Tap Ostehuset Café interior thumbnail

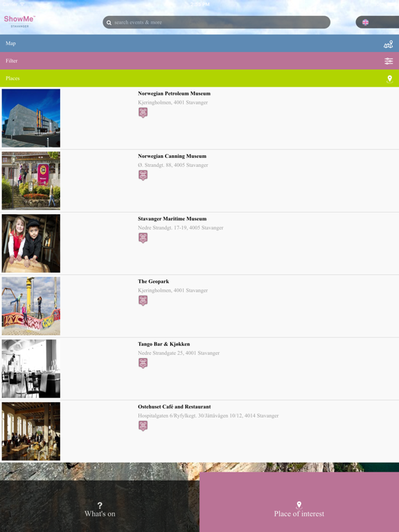[31, 432]
